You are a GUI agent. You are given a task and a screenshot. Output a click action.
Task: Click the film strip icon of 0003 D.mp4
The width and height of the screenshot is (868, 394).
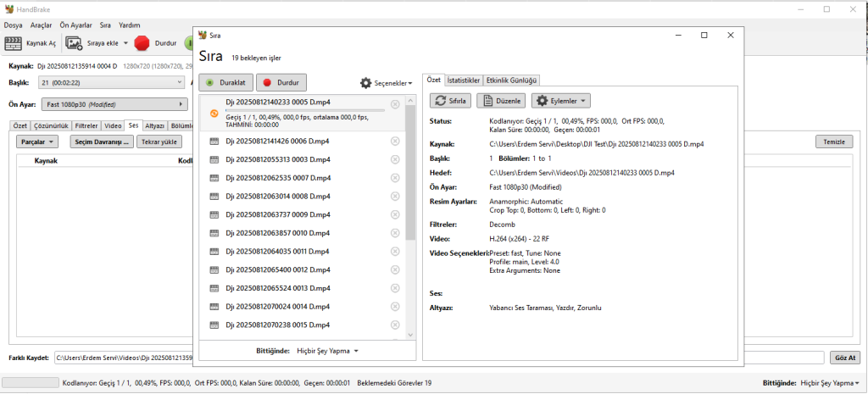(214, 160)
